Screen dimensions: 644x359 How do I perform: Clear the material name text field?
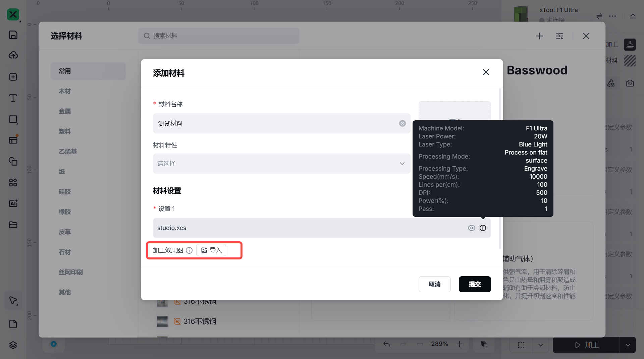point(402,123)
